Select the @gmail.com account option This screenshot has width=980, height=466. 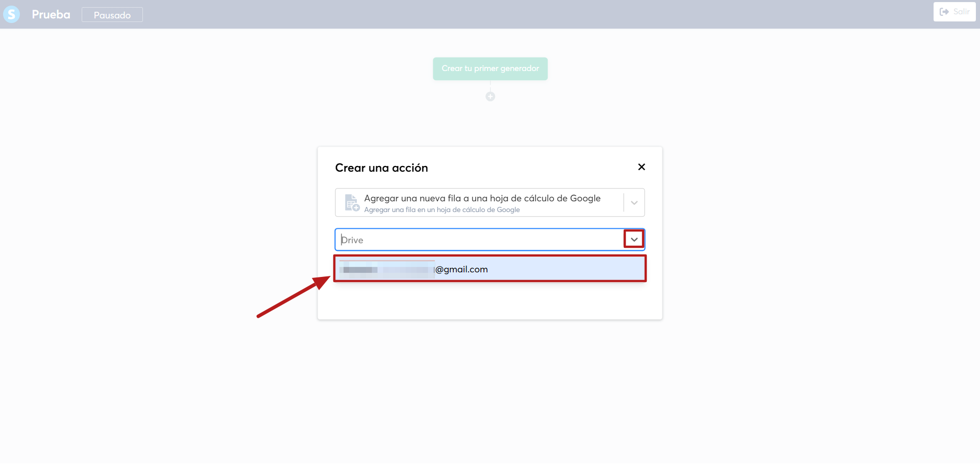490,269
